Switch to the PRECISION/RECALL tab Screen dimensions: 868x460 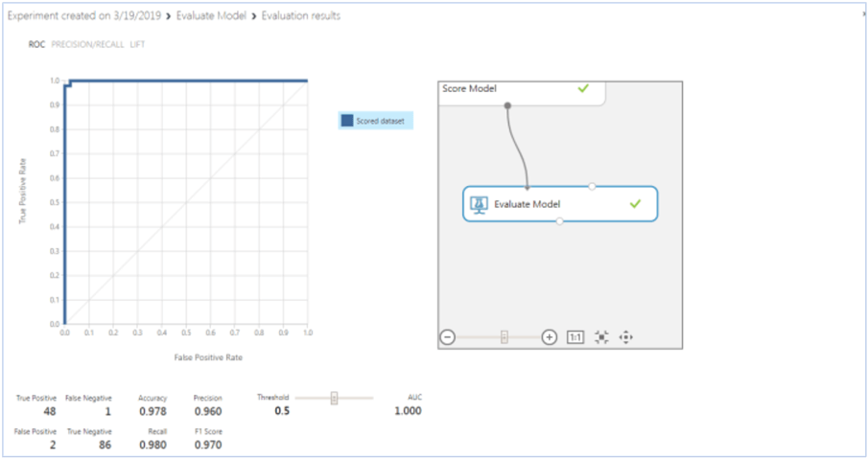[x=87, y=44]
